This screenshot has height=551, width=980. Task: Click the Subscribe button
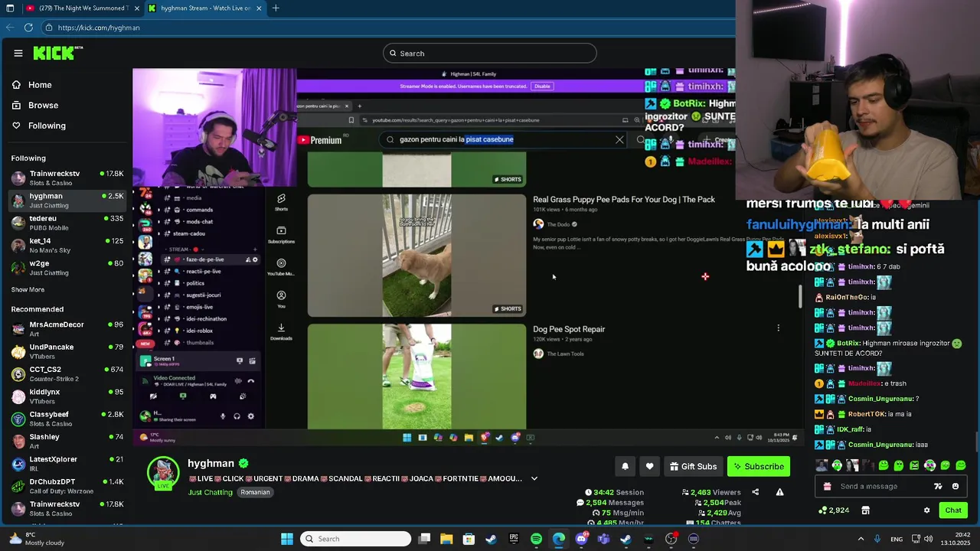tap(758, 466)
